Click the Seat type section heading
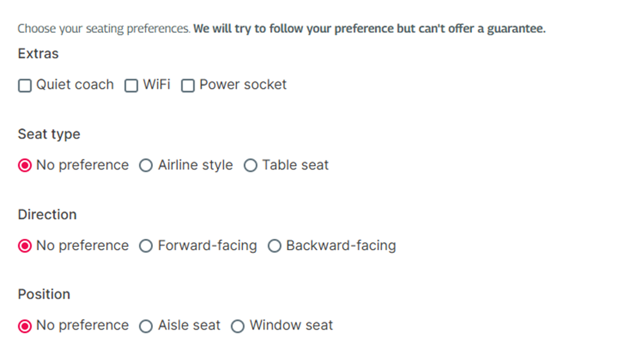Screen dimensions: 617x364 point(48,135)
